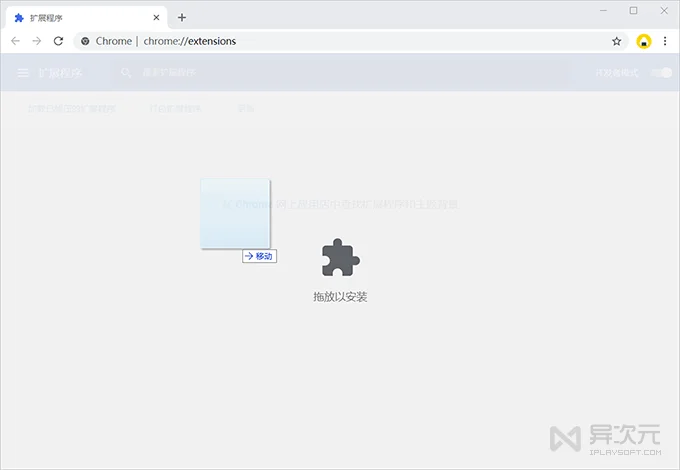This screenshot has width=680, height=470.
Task: Open the extensions page hamburger menu
Action: (x=23, y=72)
